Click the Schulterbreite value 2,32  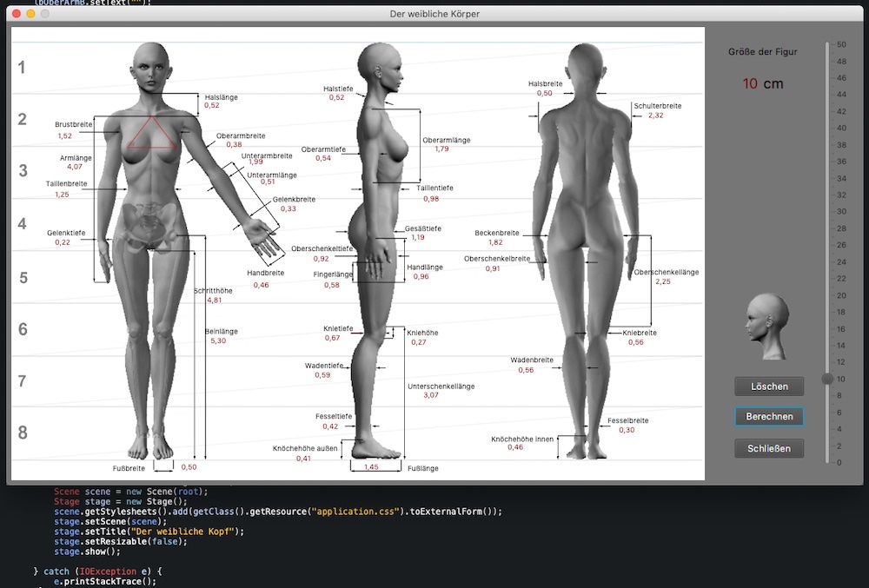coord(656,116)
